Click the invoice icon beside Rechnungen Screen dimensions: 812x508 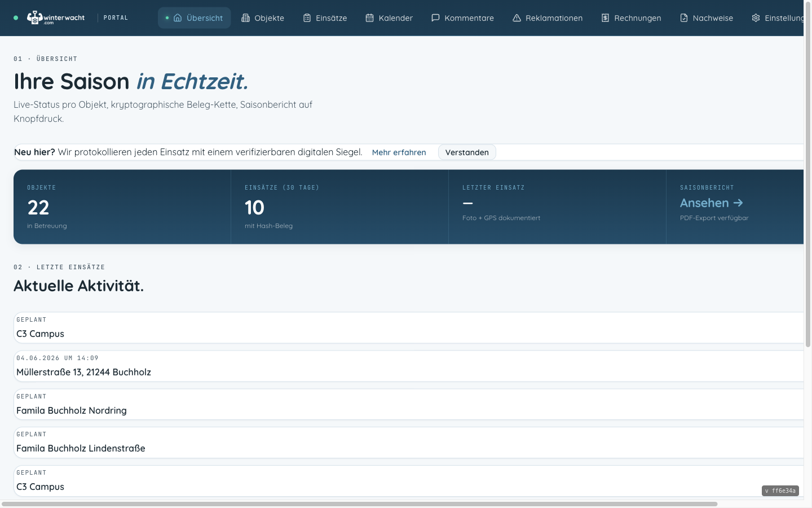[605, 18]
